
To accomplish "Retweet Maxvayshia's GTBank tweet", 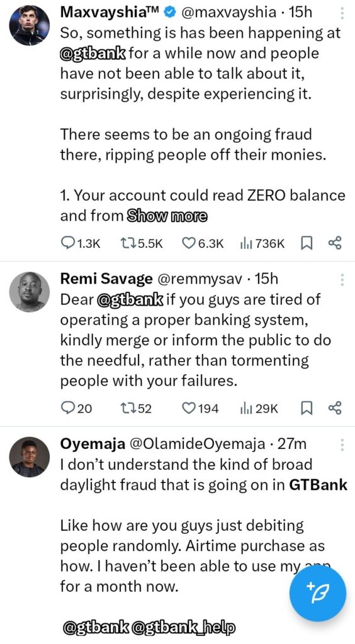I will click(x=142, y=244).
